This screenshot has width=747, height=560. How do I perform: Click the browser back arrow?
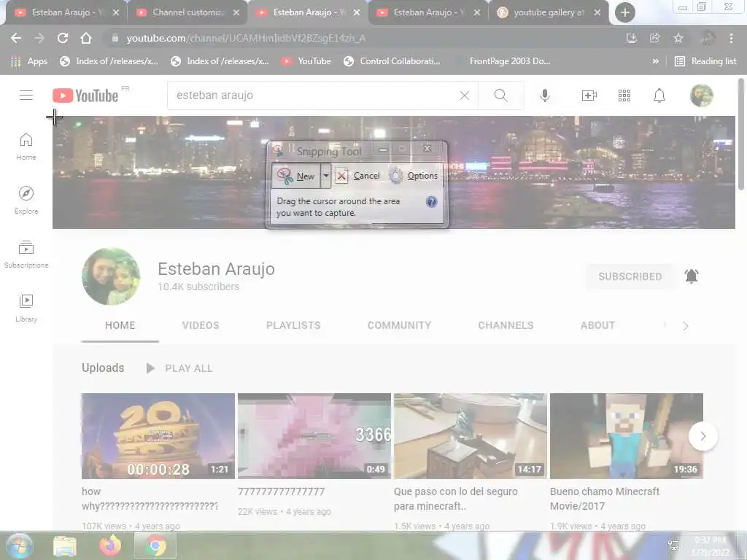16,38
